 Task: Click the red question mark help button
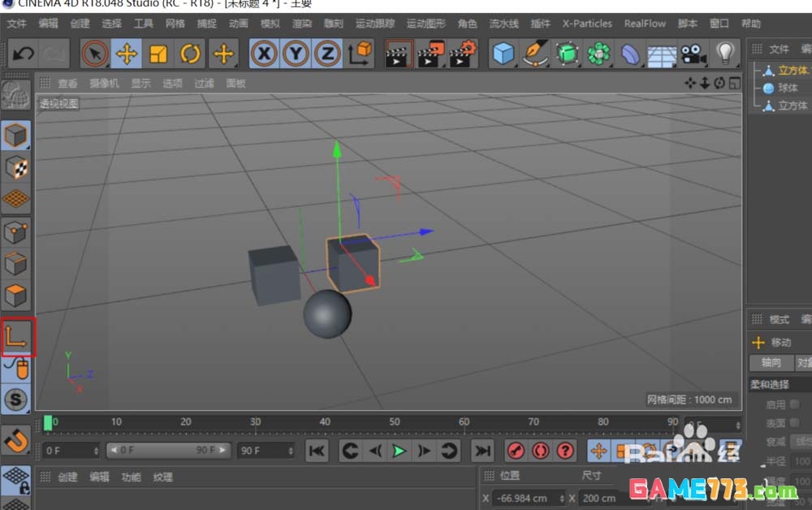[x=566, y=451]
